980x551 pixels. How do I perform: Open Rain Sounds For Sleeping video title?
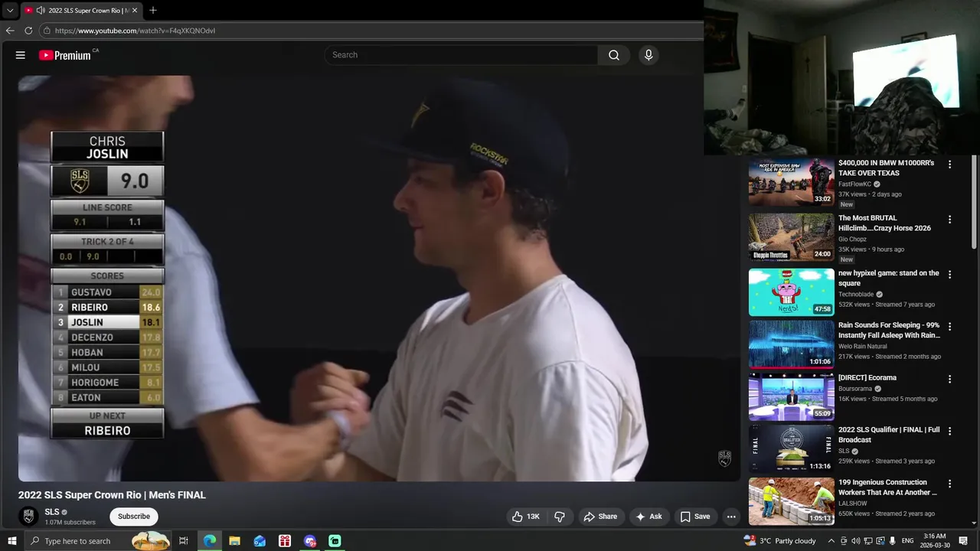click(x=889, y=330)
